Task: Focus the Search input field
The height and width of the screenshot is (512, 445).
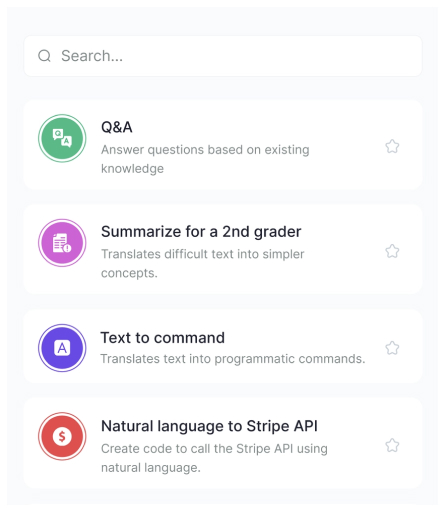Action: click(223, 56)
